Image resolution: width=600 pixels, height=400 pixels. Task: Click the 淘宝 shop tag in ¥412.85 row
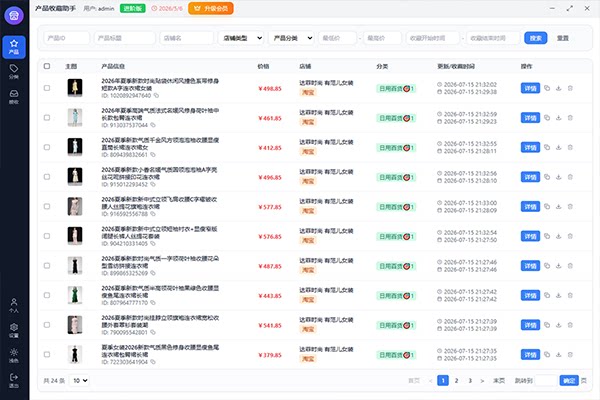[308, 152]
